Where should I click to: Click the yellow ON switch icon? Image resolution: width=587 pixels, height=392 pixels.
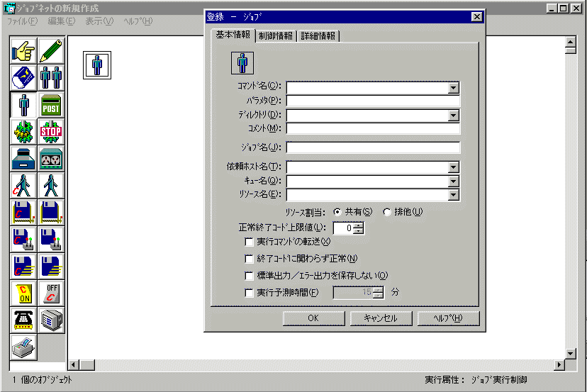click(23, 293)
